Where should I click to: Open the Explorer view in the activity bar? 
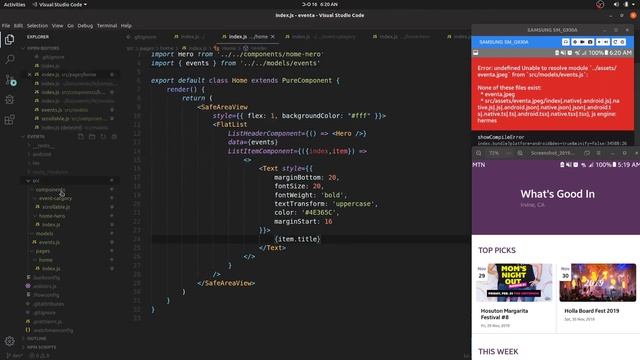click(10, 40)
